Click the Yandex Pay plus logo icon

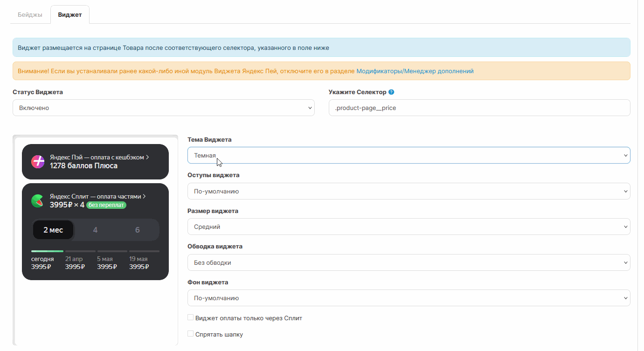tap(38, 162)
